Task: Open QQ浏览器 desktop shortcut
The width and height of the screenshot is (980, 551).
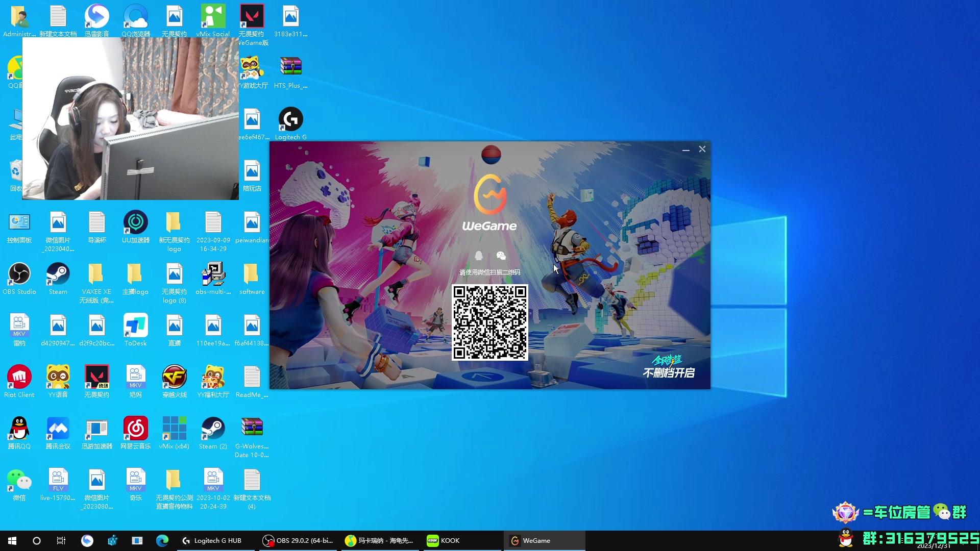Action: [x=136, y=21]
